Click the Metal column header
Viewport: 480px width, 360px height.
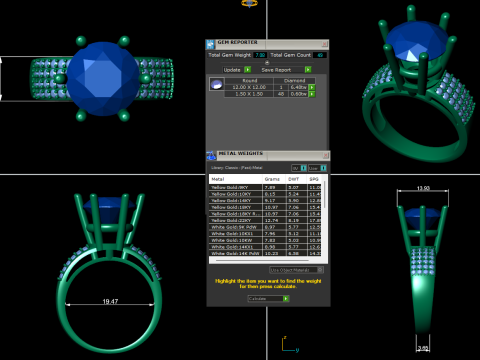(236, 179)
